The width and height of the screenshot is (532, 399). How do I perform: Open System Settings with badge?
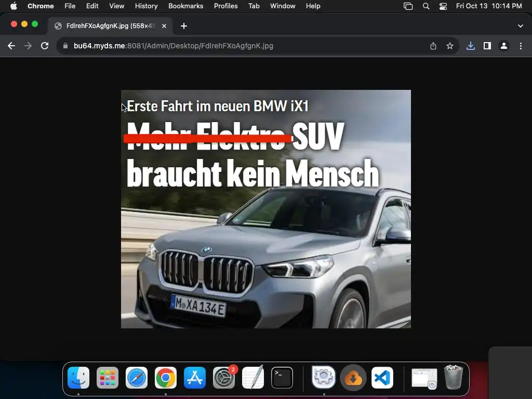224,378
